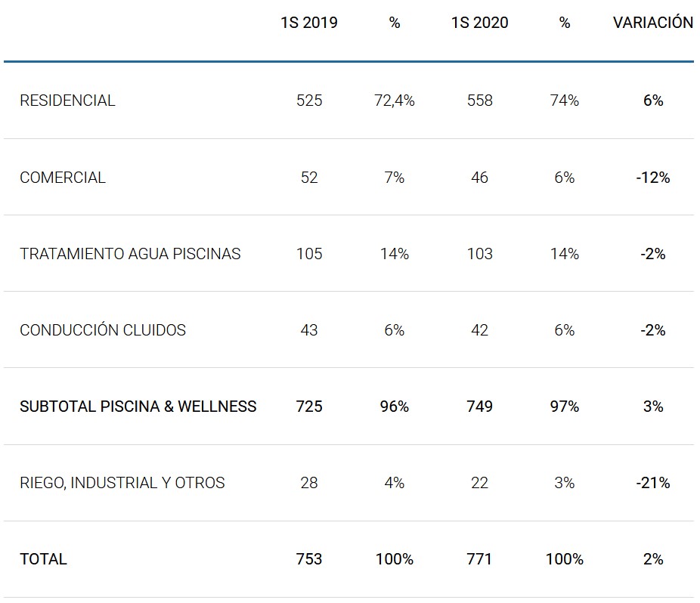Click the -21% variation cell

click(653, 483)
